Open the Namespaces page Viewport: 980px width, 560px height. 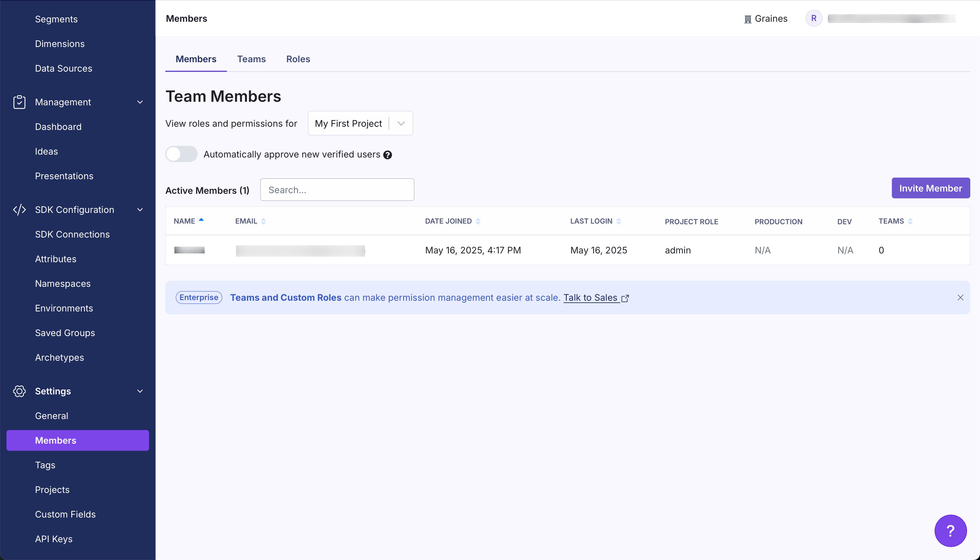(63, 284)
